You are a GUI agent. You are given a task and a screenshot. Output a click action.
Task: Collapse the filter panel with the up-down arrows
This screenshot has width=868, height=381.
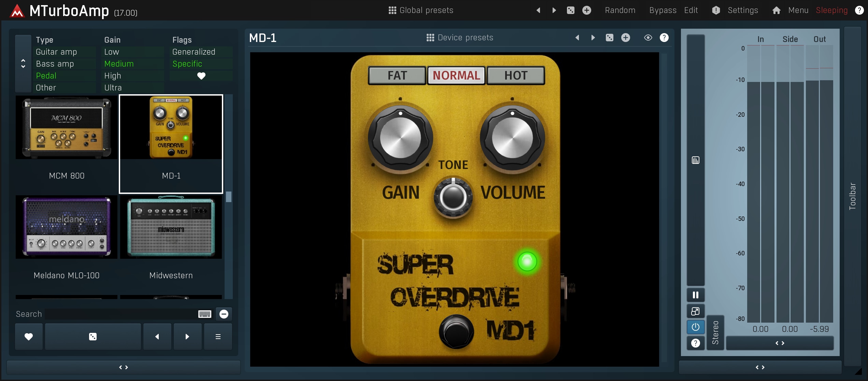[23, 63]
